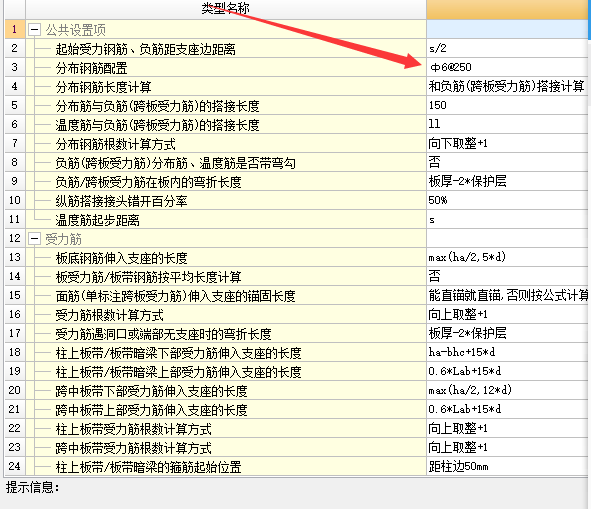Viewport: 591px width, 509px height.
Task: Select the ha-bhc+15*d value cell
Action: (507, 352)
